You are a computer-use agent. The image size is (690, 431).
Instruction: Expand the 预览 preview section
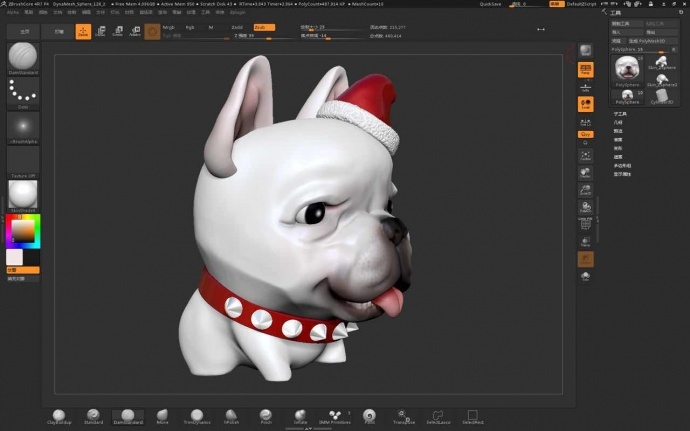click(x=618, y=131)
